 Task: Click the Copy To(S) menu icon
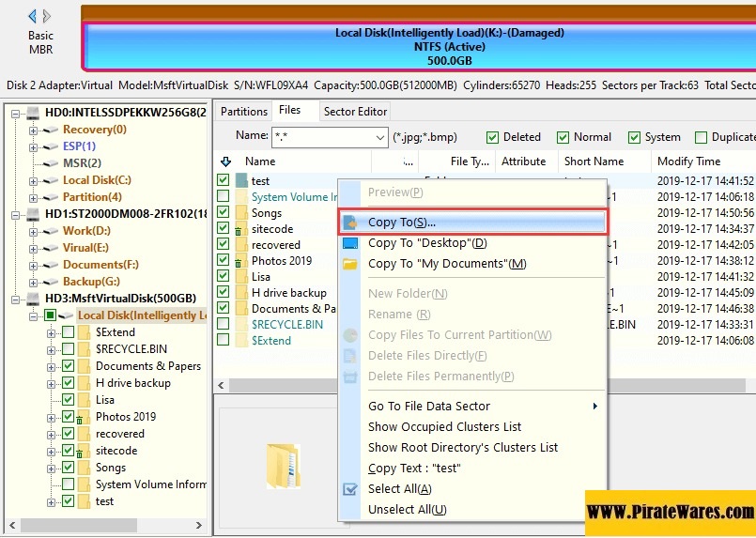coord(350,223)
